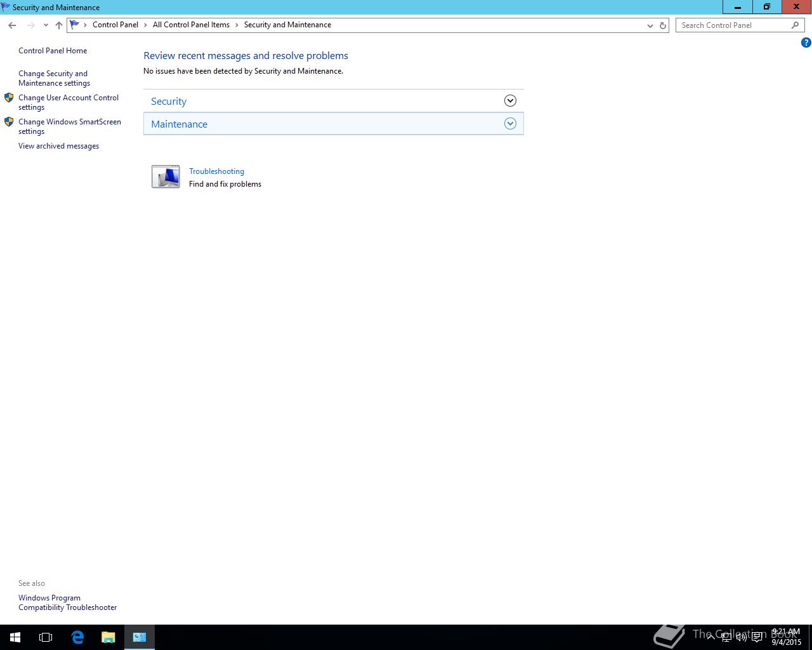The height and width of the screenshot is (650, 812).
Task: Go back using the Back arrow
Action: coord(12,25)
